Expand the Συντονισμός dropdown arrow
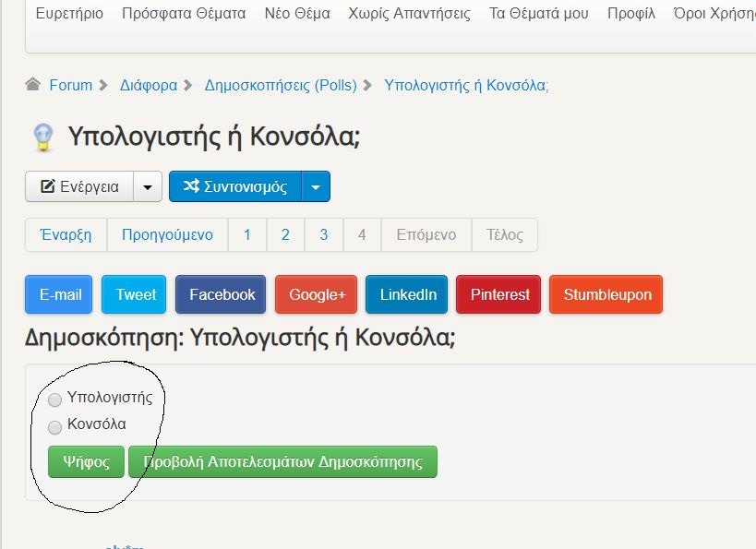The height and width of the screenshot is (549, 756). point(316,186)
